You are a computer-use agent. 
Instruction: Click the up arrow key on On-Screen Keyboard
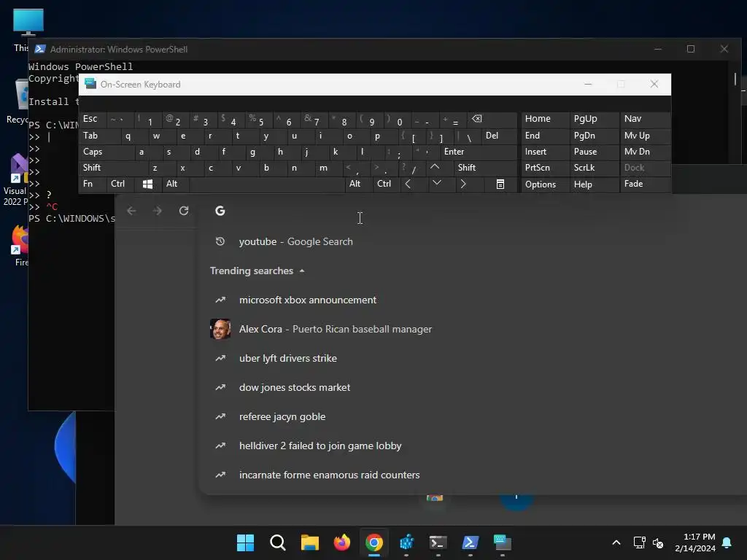[435, 168]
